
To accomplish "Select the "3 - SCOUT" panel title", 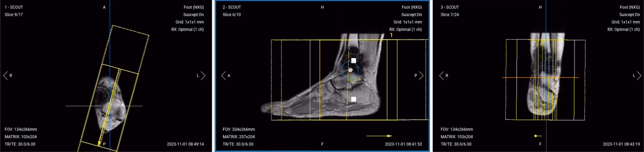I will [x=450, y=7].
